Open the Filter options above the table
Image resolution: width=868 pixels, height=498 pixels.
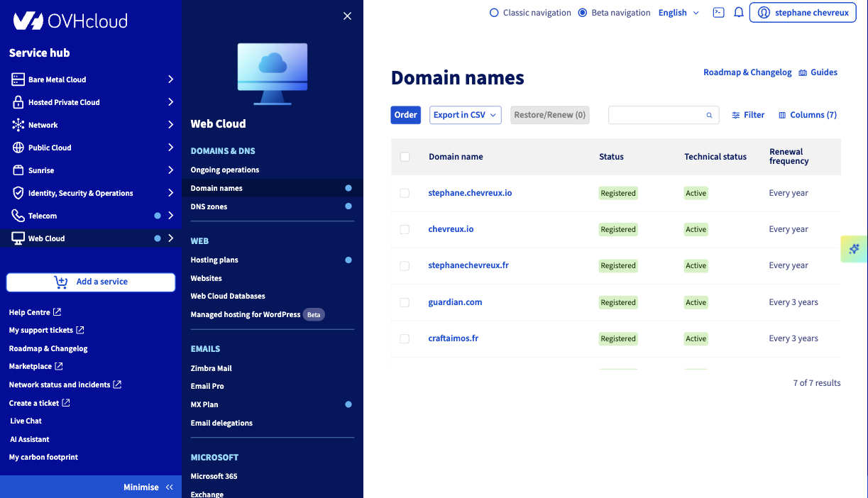coord(748,114)
